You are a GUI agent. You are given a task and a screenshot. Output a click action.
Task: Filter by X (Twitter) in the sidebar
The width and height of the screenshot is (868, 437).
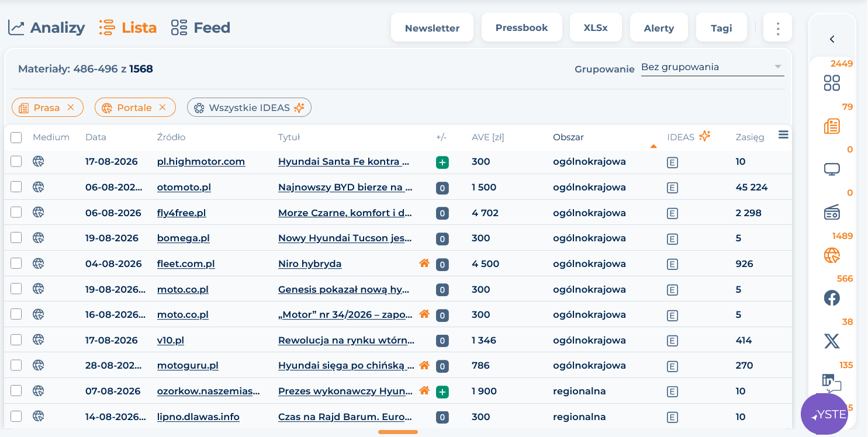point(832,341)
